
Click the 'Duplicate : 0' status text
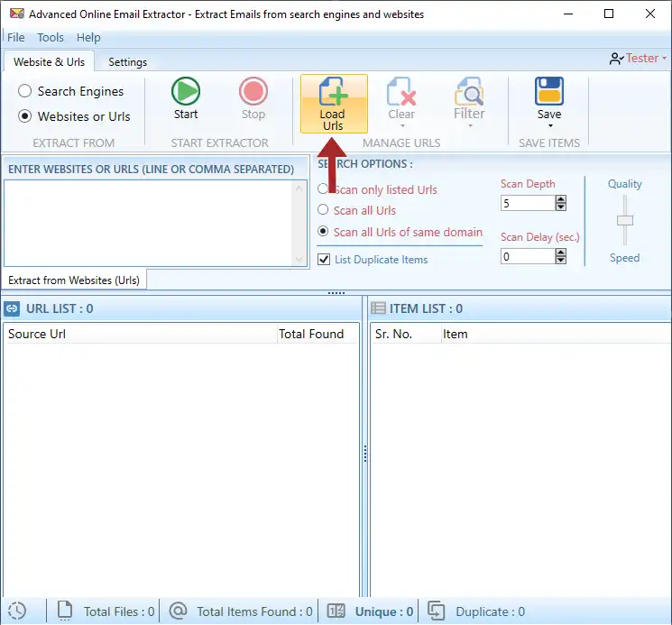490,611
